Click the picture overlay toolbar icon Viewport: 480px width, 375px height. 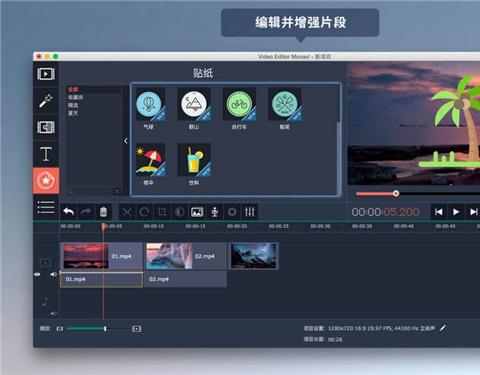pyautogui.click(x=197, y=212)
